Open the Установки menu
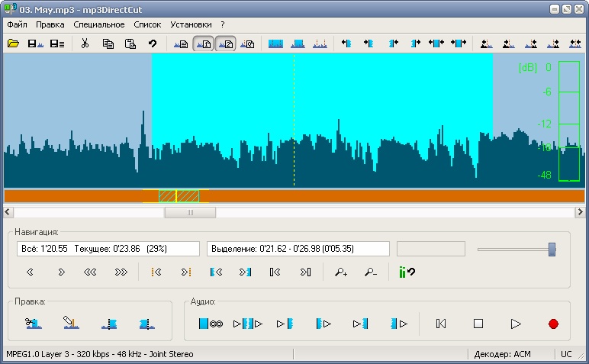Image resolution: width=589 pixels, height=364 pixels. [x=192, y=24]
